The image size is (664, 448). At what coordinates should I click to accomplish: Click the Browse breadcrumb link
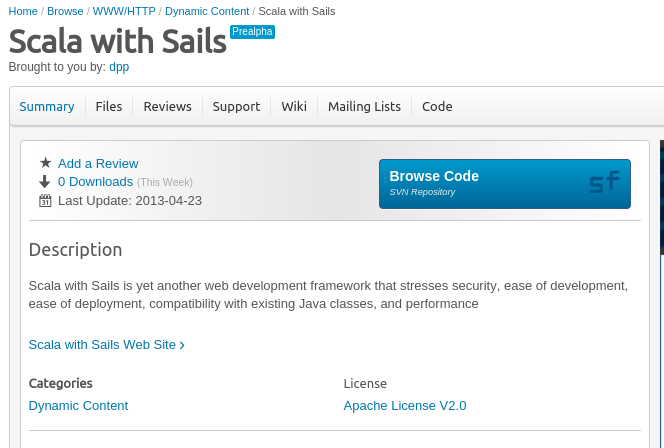coord(65,11)
